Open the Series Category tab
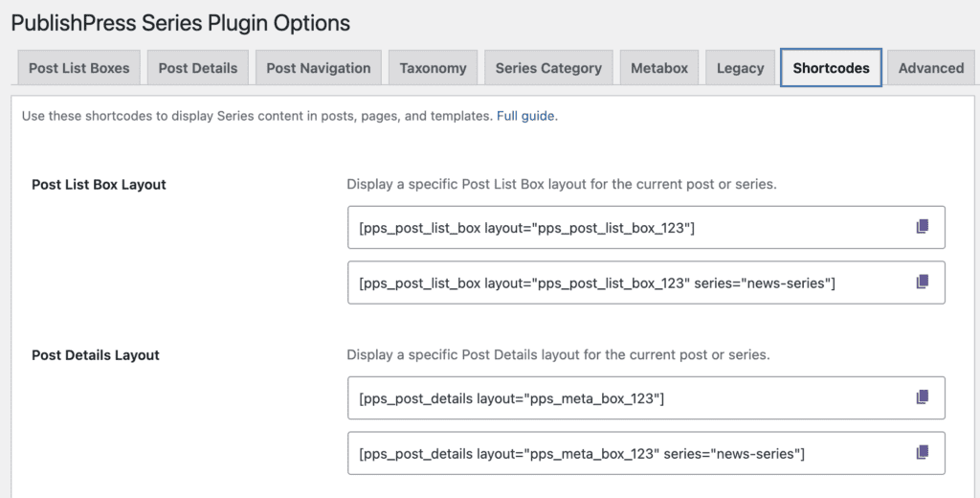980x498 pixels. pos(548,68)
